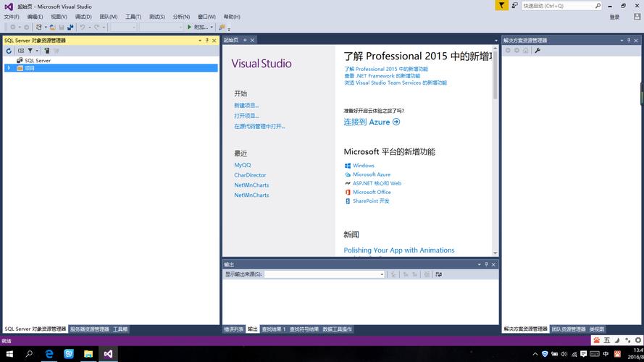This screenshot has height=362, width=644.
Task: Click the feedback icon beside Quick Launch
Action: tap(514, 6)
